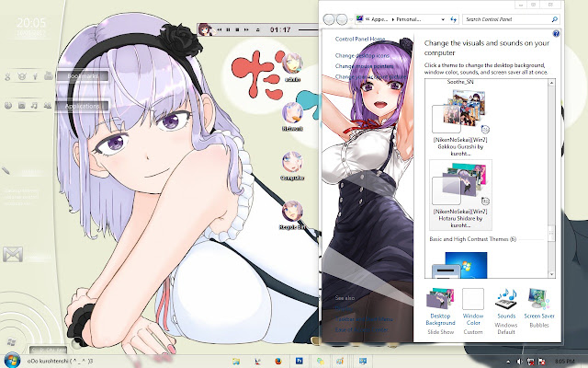Open the music note shortcut icon

tap(34, 106)
